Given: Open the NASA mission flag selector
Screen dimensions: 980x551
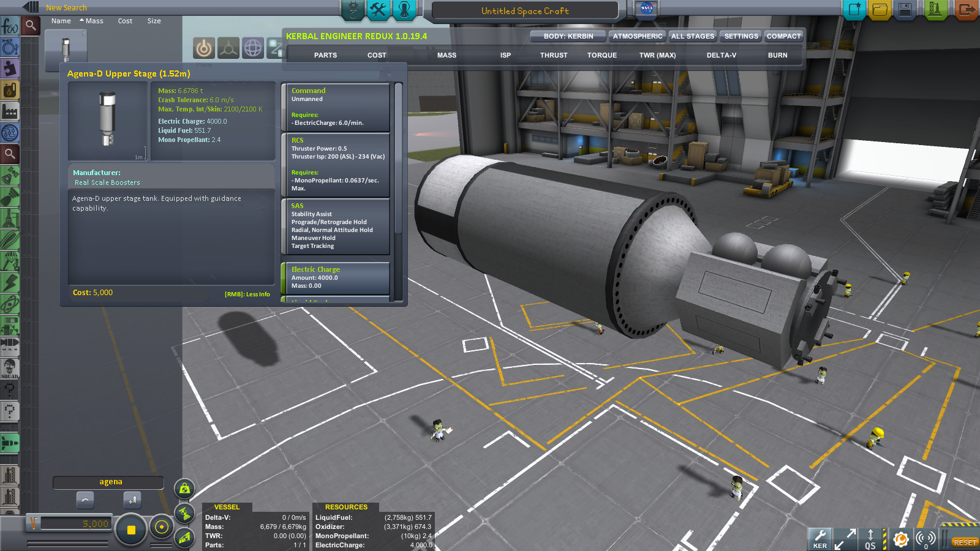Looking at the screenshot, I should [646, 9].
